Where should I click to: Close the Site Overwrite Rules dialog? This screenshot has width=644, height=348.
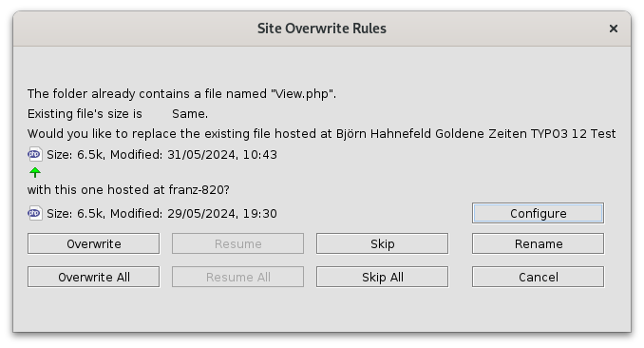pyautogui.click(x=614, y=29)
